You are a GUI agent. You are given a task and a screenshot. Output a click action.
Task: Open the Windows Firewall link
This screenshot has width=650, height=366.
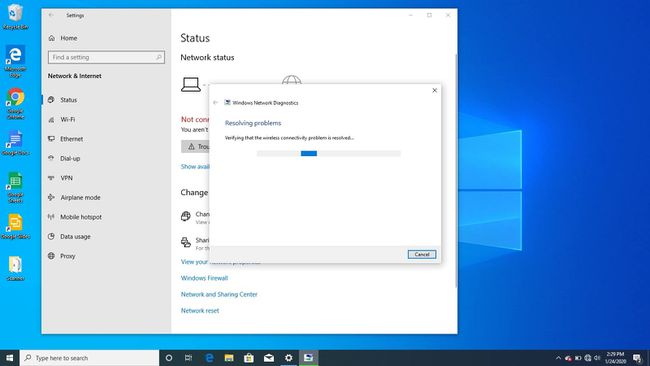coord(204,278)
